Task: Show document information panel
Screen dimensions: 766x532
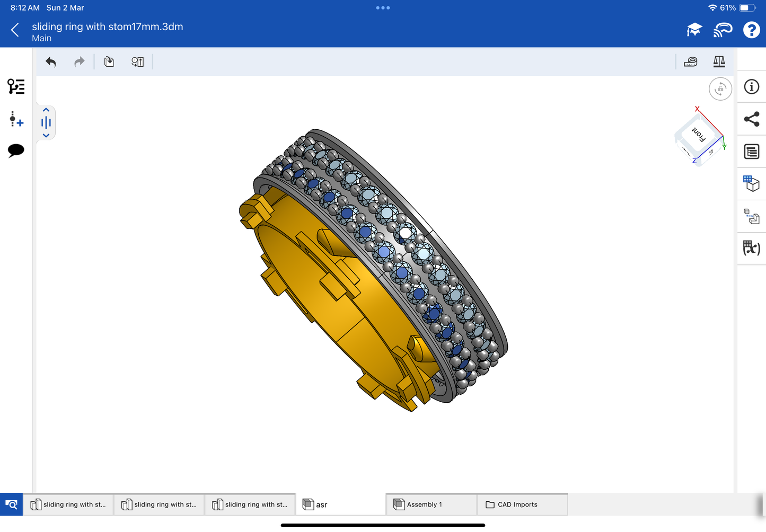Action: pos(751,87)
